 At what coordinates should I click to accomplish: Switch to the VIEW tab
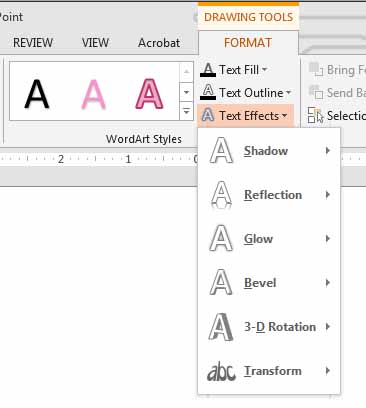click(95, 43)
